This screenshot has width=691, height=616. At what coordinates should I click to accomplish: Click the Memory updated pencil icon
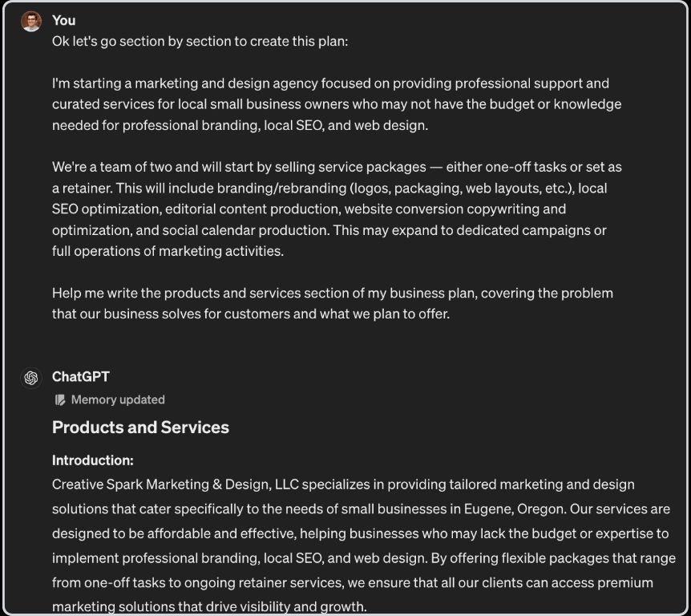point(60,399)
